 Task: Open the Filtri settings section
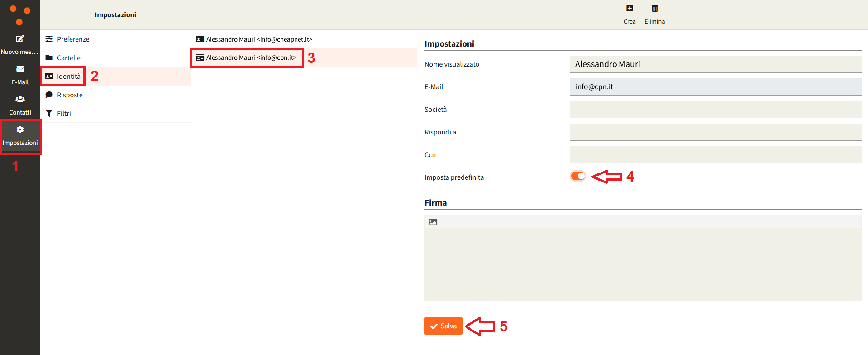click(x=64, y=114)
